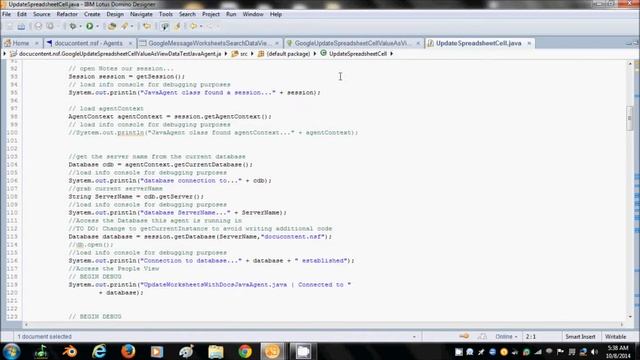The width and height of the screenshot is (640, 360).
Task: Click the Windows Start button
Action: coord(11,351)
